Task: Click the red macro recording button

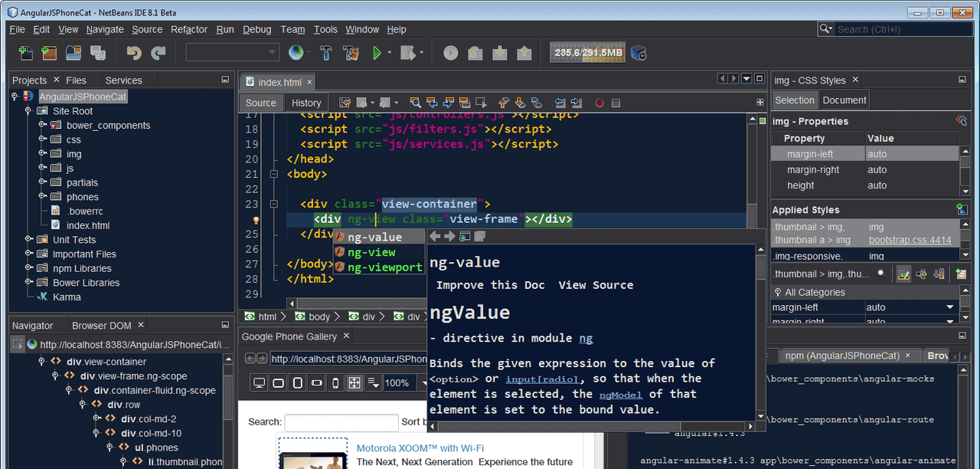Action: pos(599,103)
